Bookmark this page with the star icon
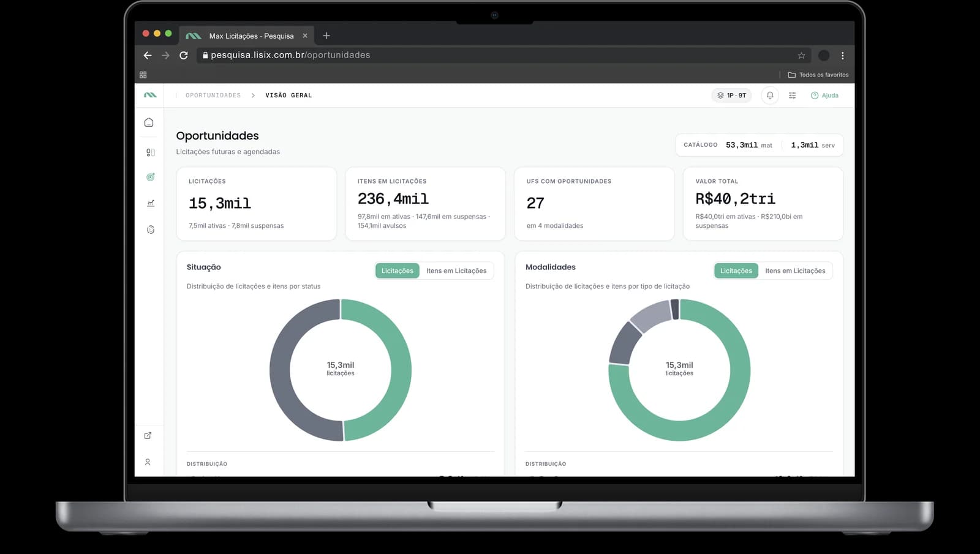 pyautogui.click(x=801, y=55)
